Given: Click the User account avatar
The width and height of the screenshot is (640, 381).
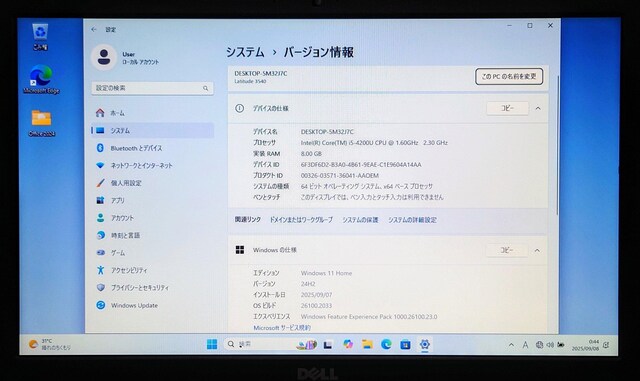Looking at the screenshot, I should click(104, 57).
